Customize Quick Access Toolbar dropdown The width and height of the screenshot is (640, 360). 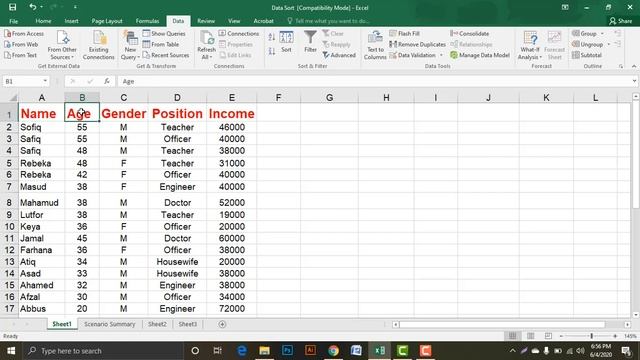(x=75, y=7)
